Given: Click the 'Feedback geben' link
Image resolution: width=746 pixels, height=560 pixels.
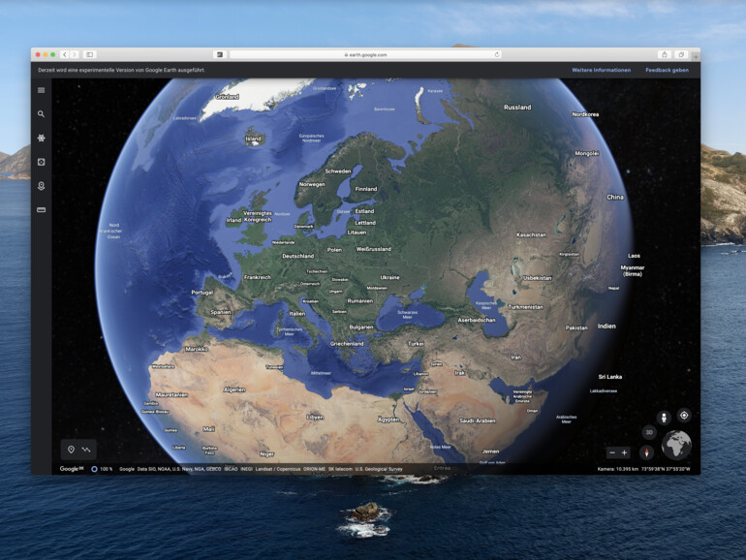Looking at the screenshot, I should tap(667, 70).
